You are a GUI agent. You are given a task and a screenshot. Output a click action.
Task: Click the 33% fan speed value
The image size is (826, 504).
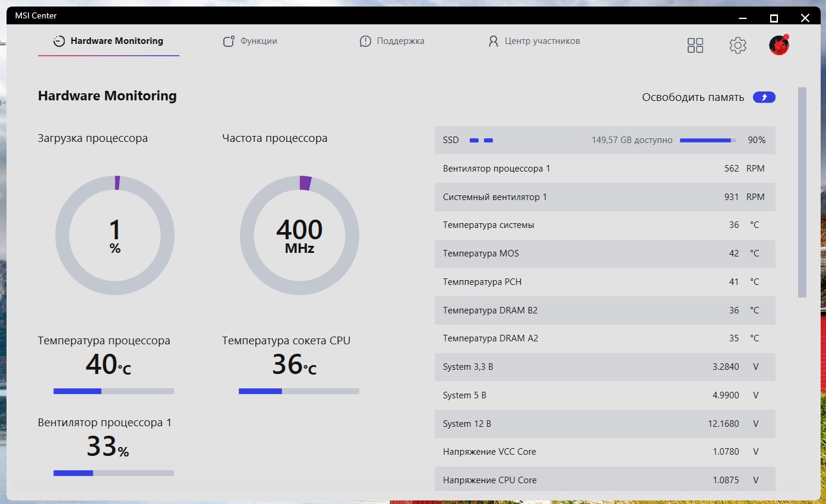click(107, 446)
